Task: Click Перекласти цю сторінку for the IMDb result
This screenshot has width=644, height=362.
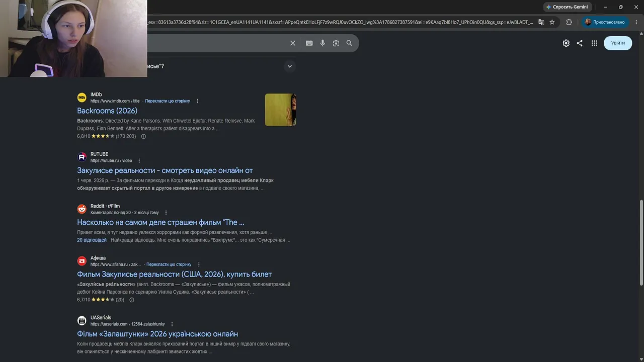Action: point(168,101)
